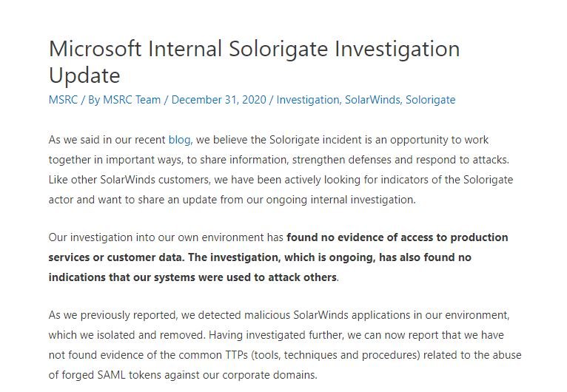Click bold text 'services or customer data'
567x392 pixels.
click(116, 257)
